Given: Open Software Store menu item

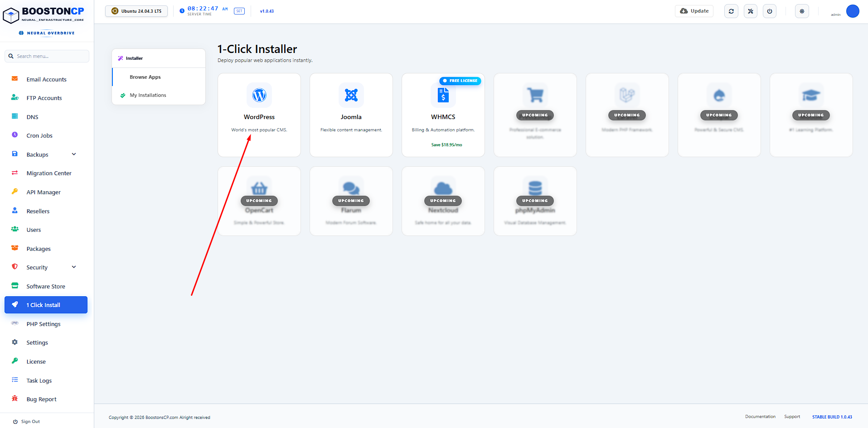Looking at the screenshot, I should [46, 286].
